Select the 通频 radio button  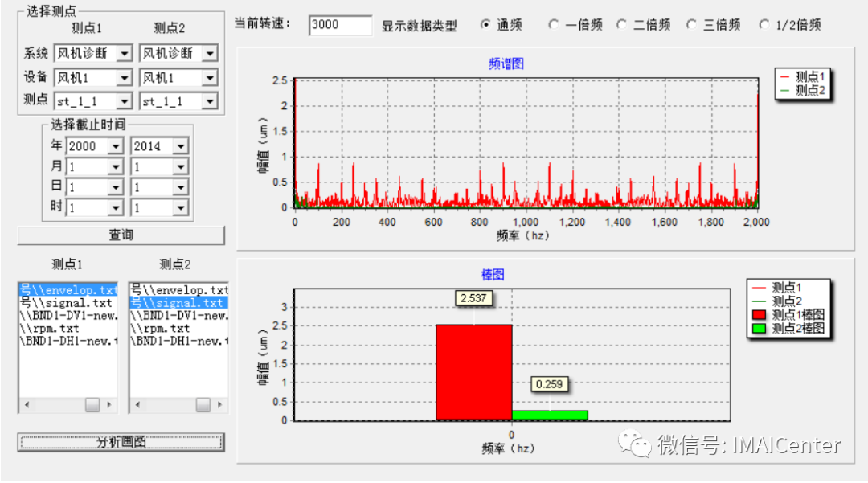[485, 25]
